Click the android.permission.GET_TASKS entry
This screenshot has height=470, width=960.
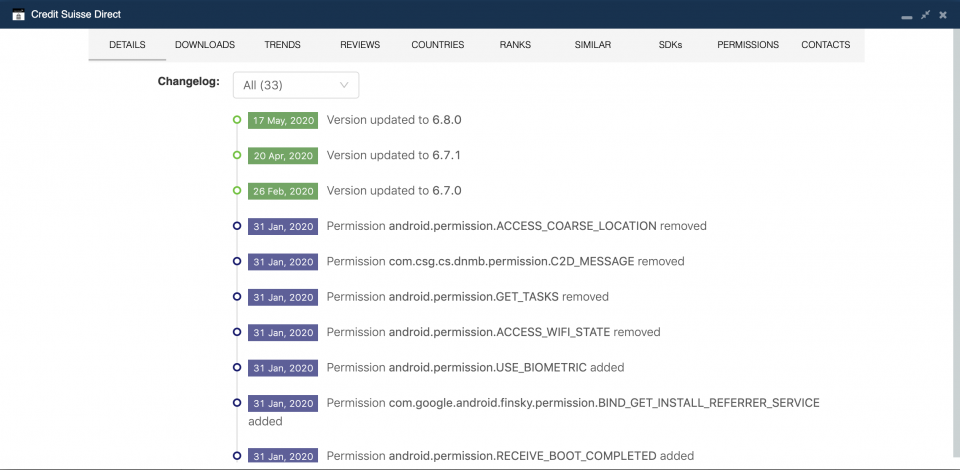tap(467, 297)
